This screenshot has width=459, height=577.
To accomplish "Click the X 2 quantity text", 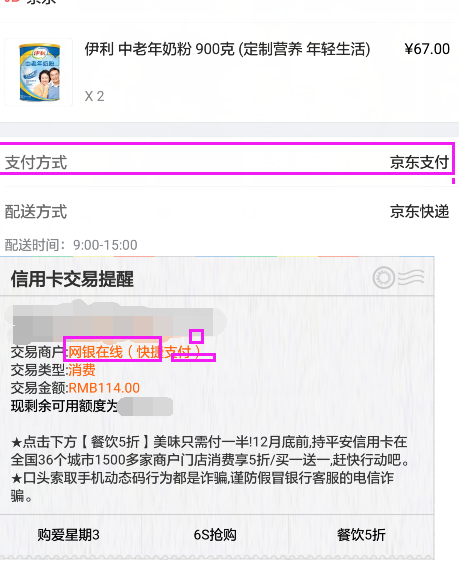I will click(94, 96).
